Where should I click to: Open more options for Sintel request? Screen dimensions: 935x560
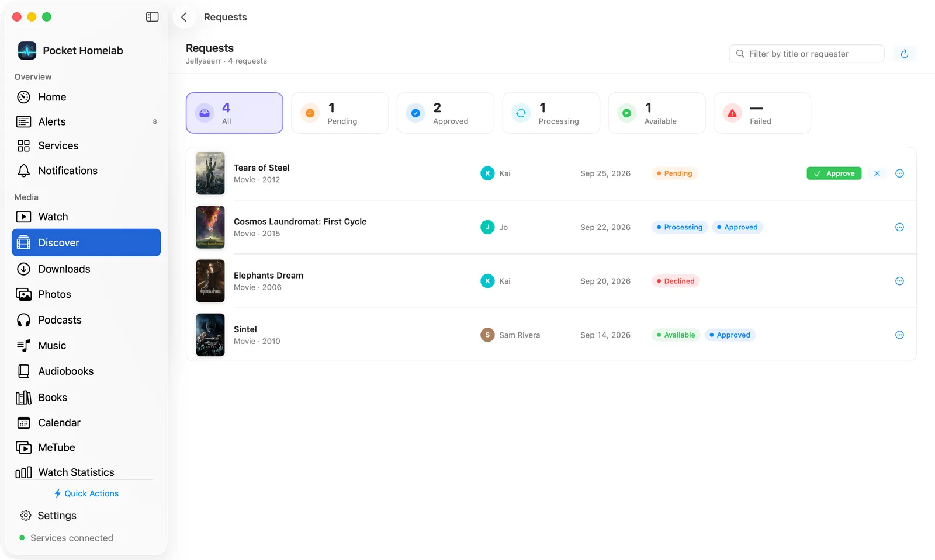point(899,335)
